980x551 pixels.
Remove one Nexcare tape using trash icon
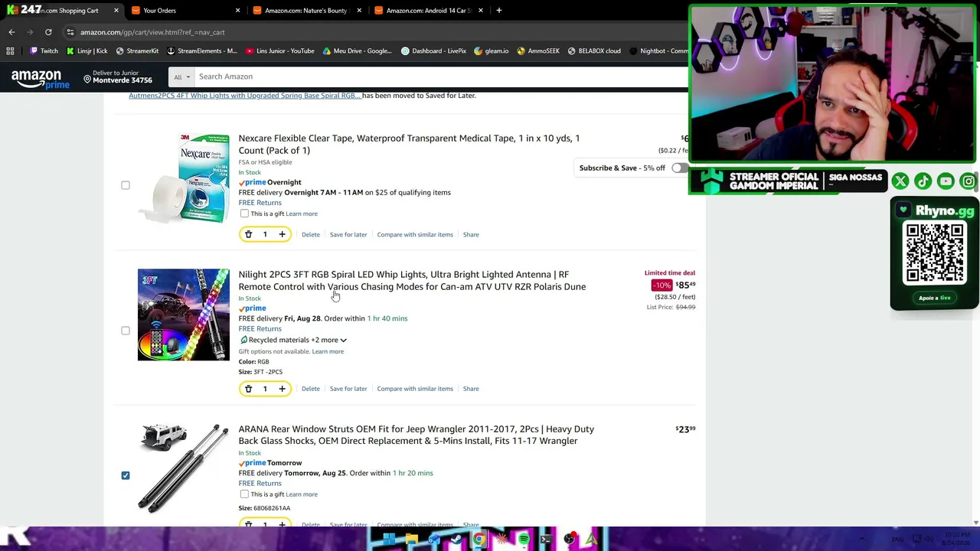pyautogui.click(x=248, y=234)
